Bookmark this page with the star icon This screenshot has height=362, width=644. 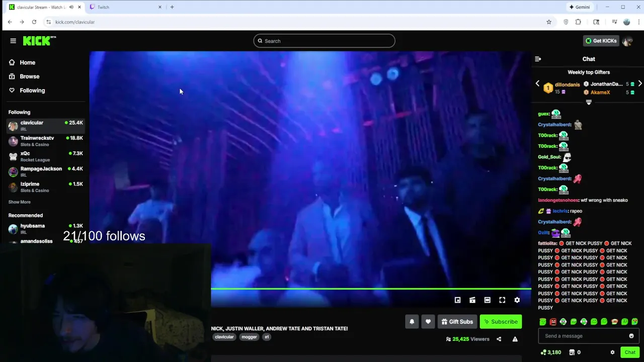(549, 22)
